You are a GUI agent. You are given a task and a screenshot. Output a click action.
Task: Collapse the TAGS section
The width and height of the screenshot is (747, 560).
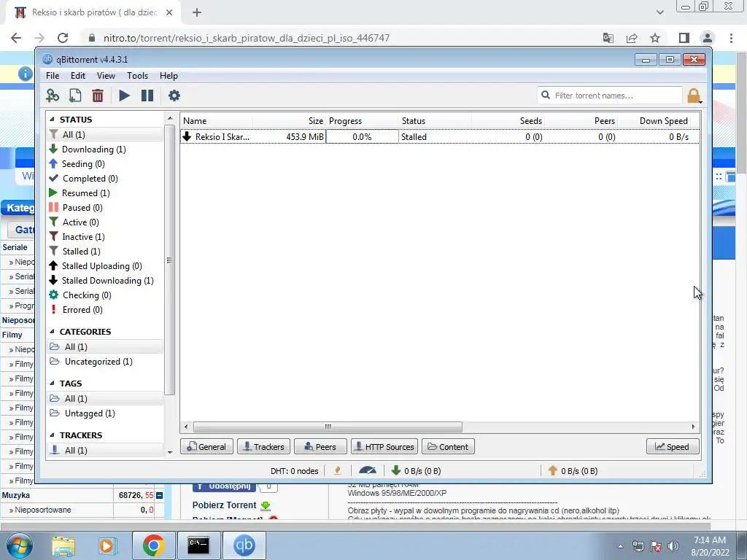52,384
